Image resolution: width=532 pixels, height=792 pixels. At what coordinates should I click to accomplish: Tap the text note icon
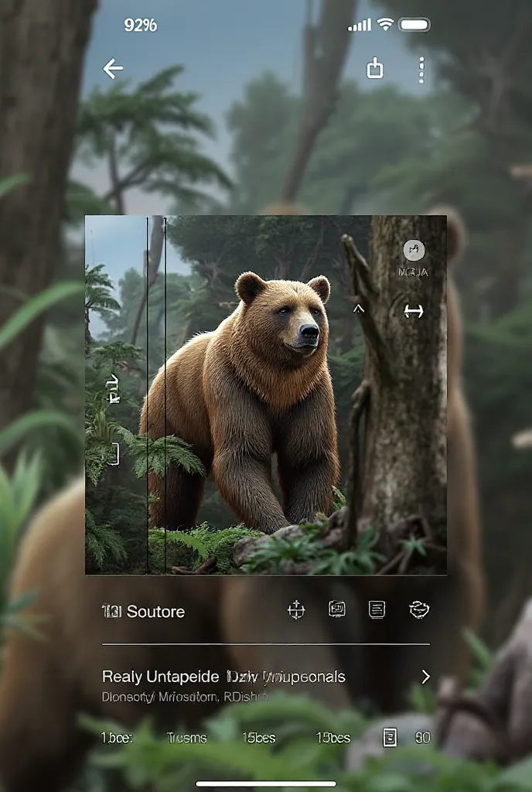[x=377, y=609]
